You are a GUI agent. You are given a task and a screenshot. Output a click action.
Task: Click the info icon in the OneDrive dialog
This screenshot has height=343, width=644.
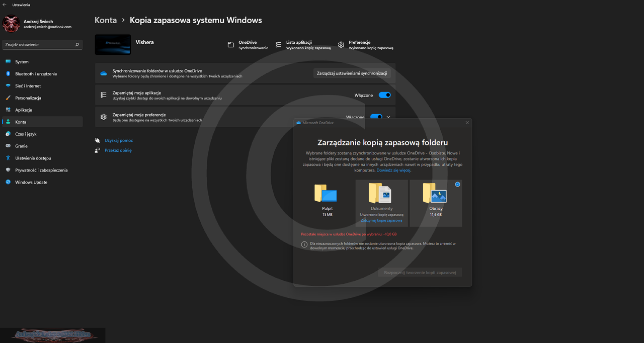coord(304,244)
